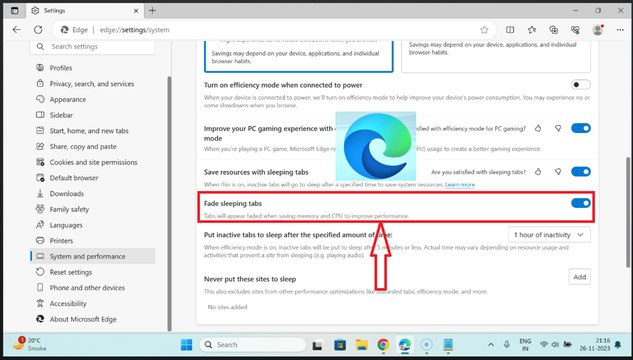
Task: Toggle Save resources with sleeping tabs
Action: pos(581,172)
